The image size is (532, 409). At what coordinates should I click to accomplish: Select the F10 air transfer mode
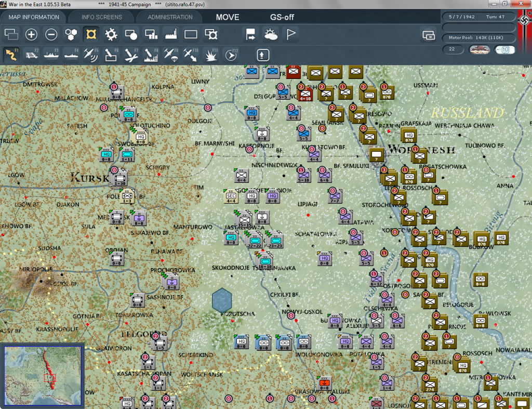click(191, 55)
